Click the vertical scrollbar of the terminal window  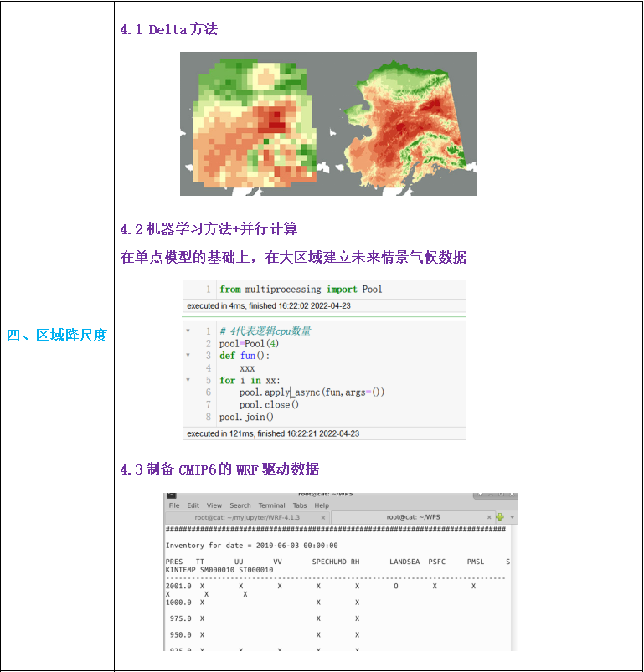514,587
